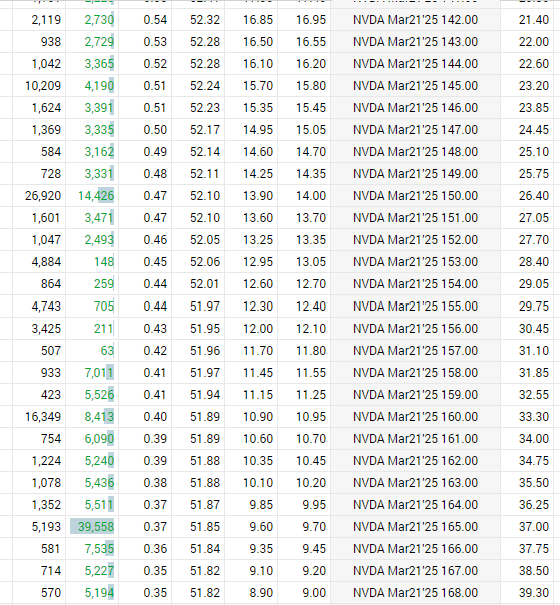Select the NVDA Mar21'25 164.00 contract cell
Viewport: 560px width, 605px height.
click(415, 505)
